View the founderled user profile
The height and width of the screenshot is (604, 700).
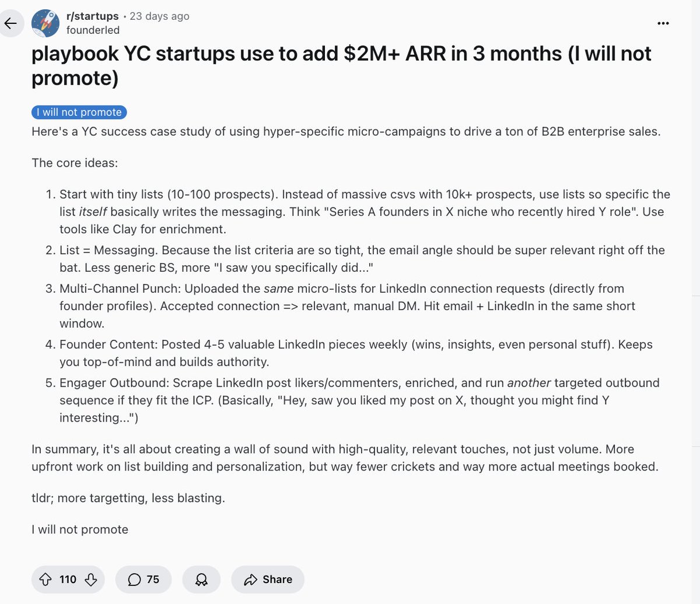click(93, 30)
